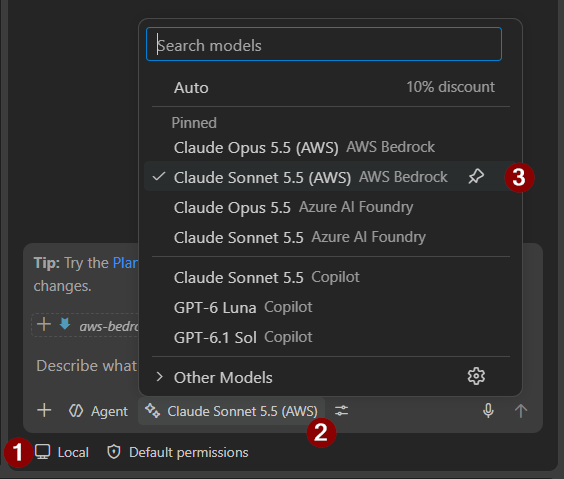Open the Claude Sonnet 5.5 (AWS) model picker
The image size is (564, 479).
(231, 411)
